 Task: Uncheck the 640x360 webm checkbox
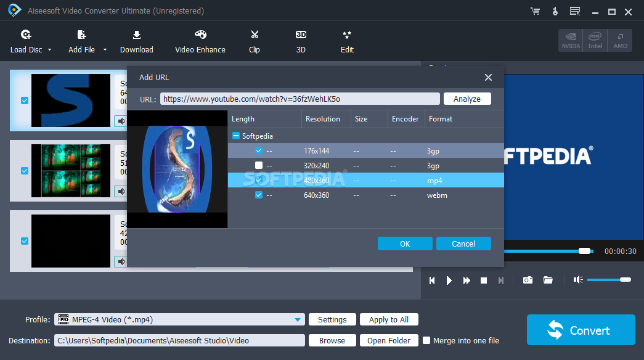tap(259, 195)
